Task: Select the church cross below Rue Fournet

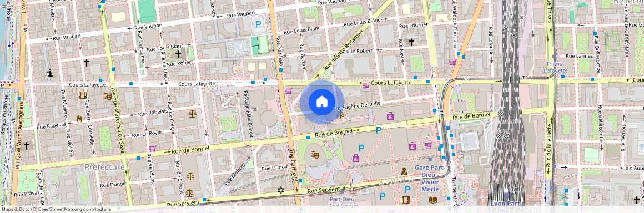Action: click(411, 42)
